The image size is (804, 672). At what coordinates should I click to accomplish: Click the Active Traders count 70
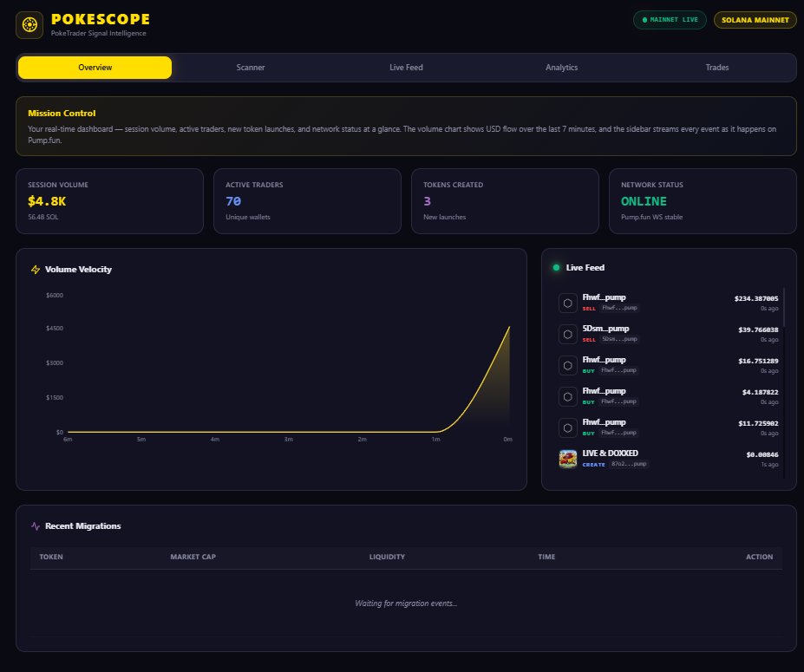click(x=233, y=201)
